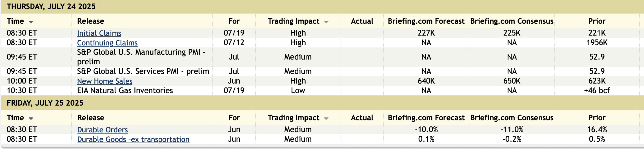This screenshot has width=644, height=153.
Task: Click the Friday, July 25 2025 date header
Action: [x=45, y=103]
